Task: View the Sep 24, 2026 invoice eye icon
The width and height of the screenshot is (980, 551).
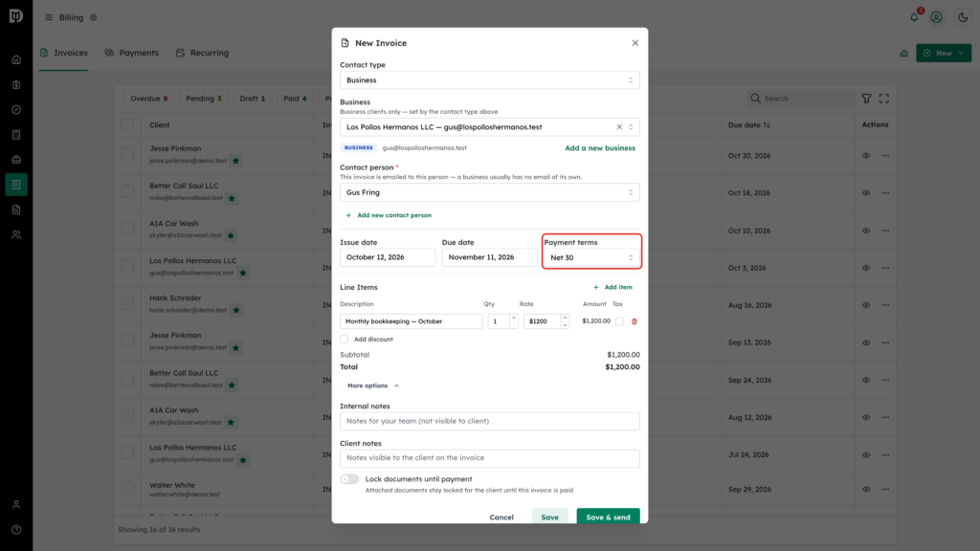Action: pos(865,380)
